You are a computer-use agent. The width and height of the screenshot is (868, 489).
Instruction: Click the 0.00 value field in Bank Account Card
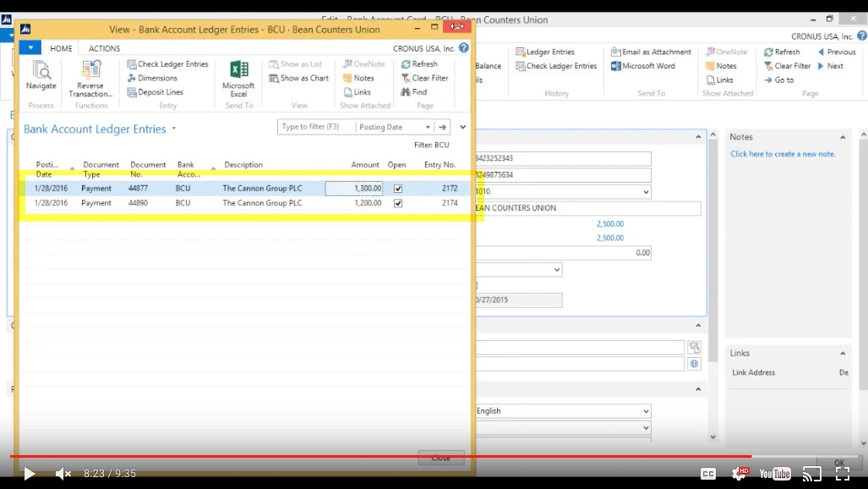pos(564,253)
